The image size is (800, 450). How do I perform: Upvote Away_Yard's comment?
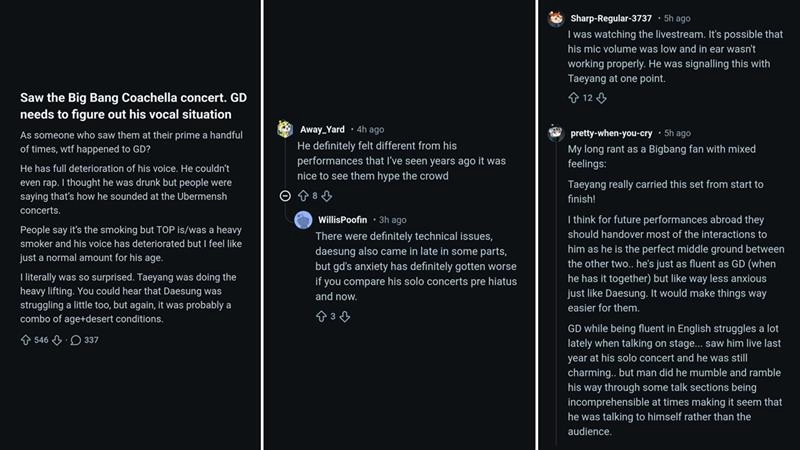point(303,196)
